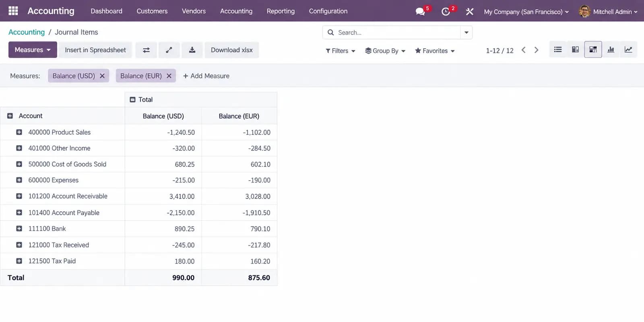Expand 121500 Tax Paid row
The width and height of the screenshot is (644, 322).
pos(19,261)
